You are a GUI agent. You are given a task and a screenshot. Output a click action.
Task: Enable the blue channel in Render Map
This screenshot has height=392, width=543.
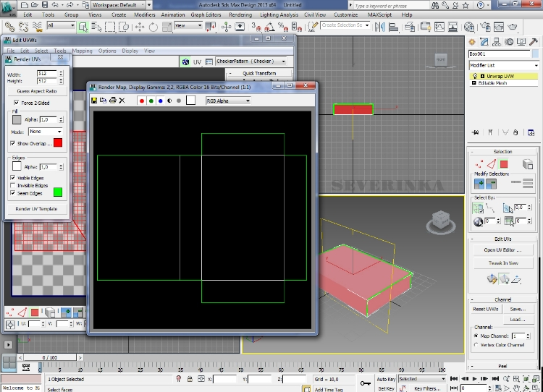tap(160, 101)
